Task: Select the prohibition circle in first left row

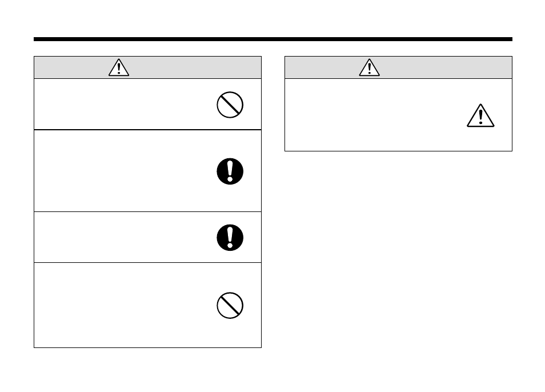Action: coord(230,105)
